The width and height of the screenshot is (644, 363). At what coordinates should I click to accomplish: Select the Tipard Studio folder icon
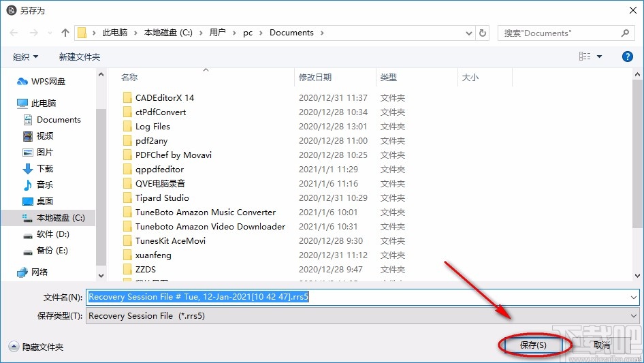click(127, 198)
